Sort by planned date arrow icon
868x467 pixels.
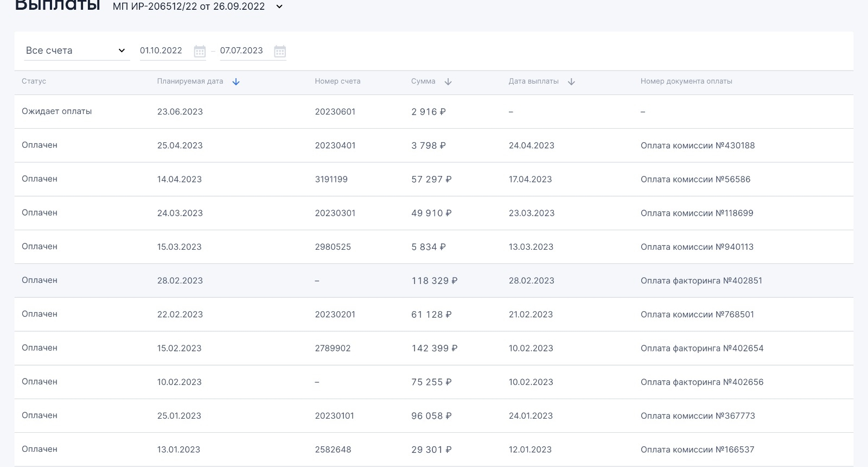point(236,82)
